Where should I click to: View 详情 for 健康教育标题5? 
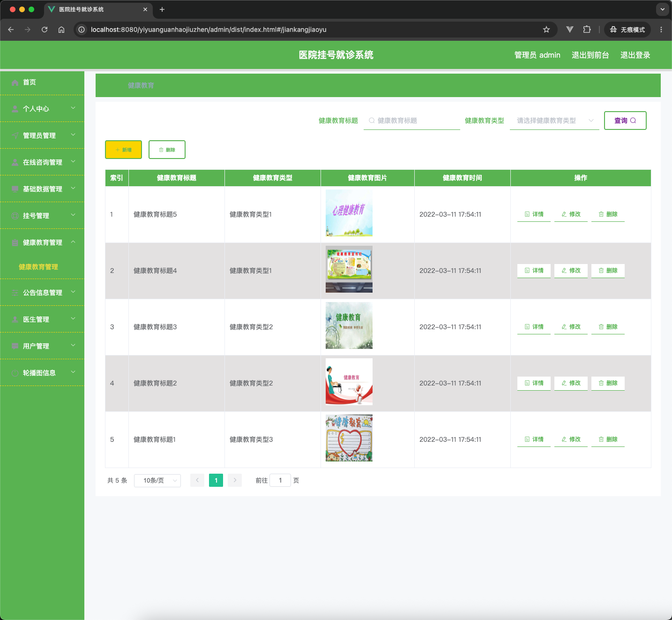pos(534,214)
